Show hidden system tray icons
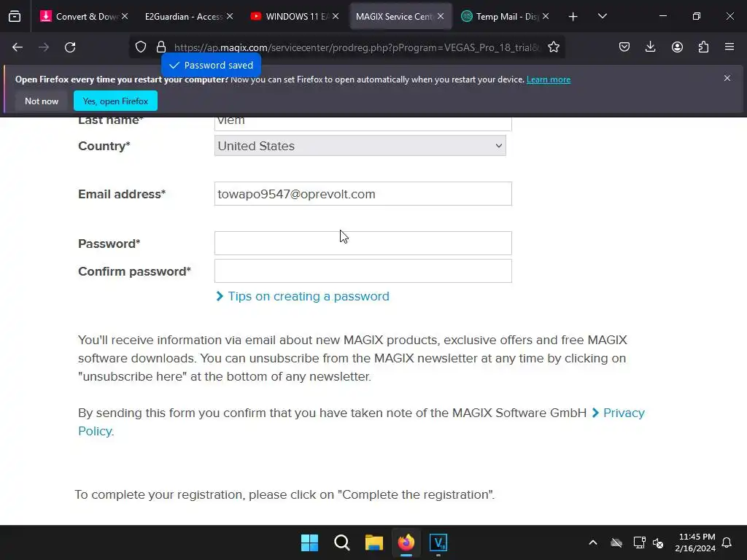Image resolution: width=747 pixels, height=560 pixels. click(x=593, y=542)
